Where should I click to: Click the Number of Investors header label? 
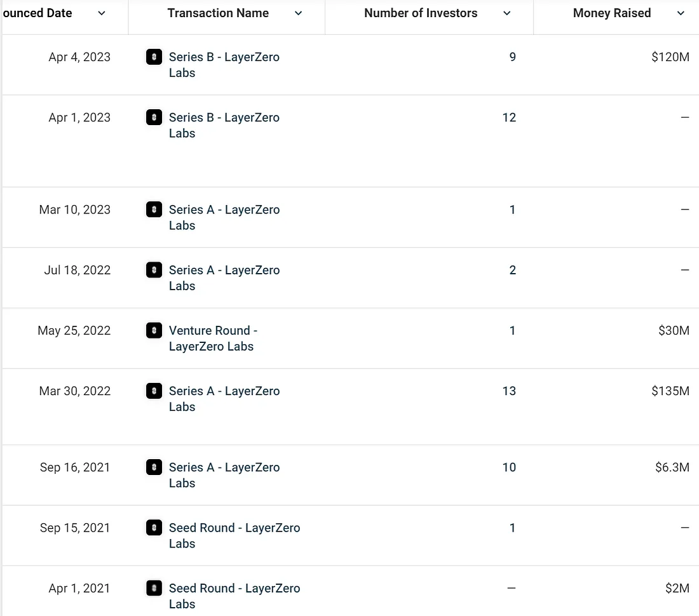coord(421,13)
